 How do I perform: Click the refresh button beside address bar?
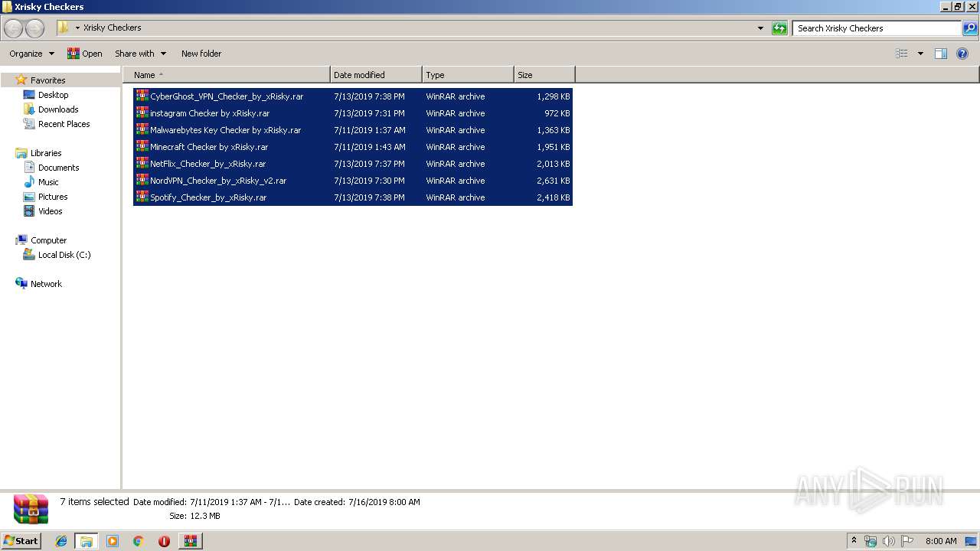click(x=779, y=28)
